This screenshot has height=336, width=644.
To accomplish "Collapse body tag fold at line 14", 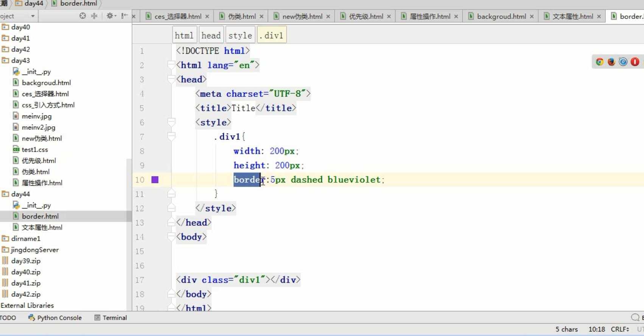I will [171, 237].
